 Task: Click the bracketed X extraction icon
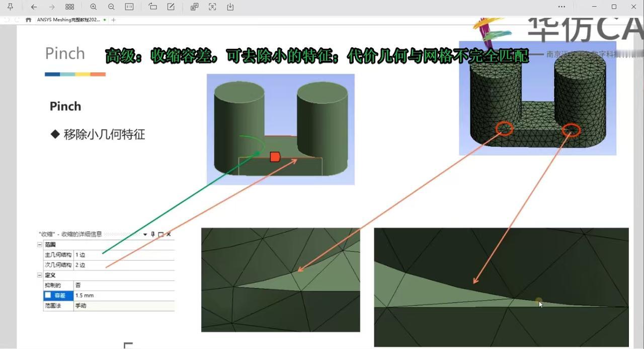(212, 7)
